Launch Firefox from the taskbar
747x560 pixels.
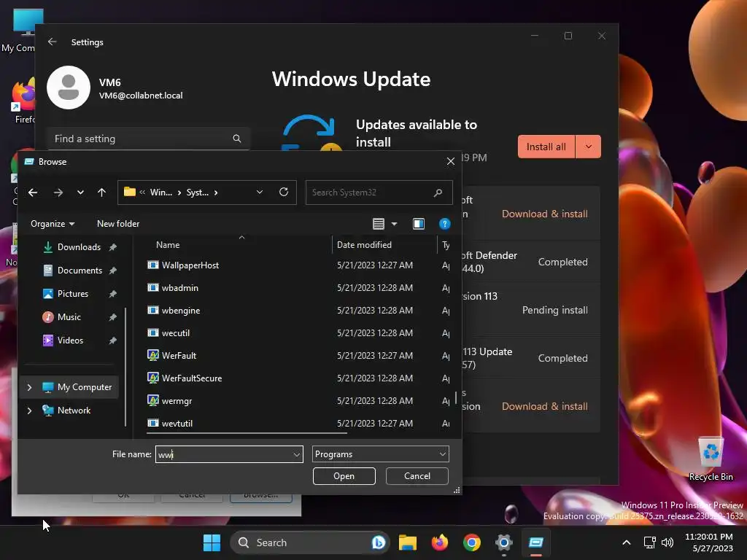(440, 542)
